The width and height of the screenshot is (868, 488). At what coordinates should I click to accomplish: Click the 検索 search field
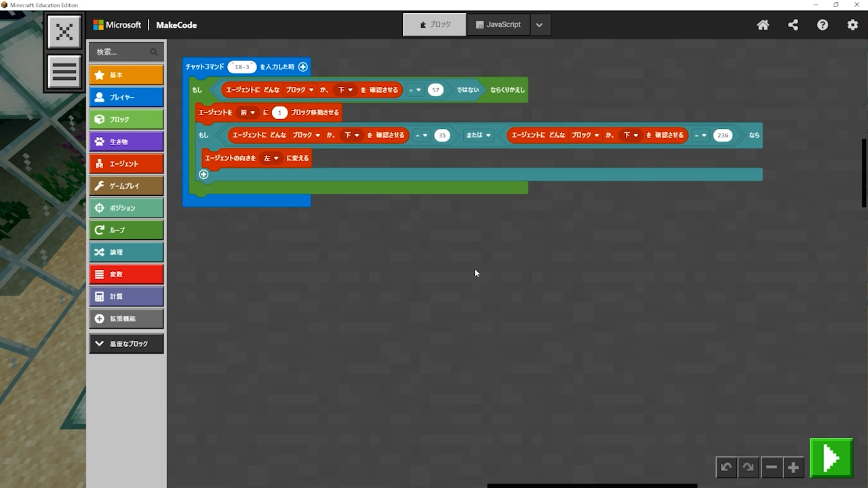pyautogui.click(x=122, y=52)
